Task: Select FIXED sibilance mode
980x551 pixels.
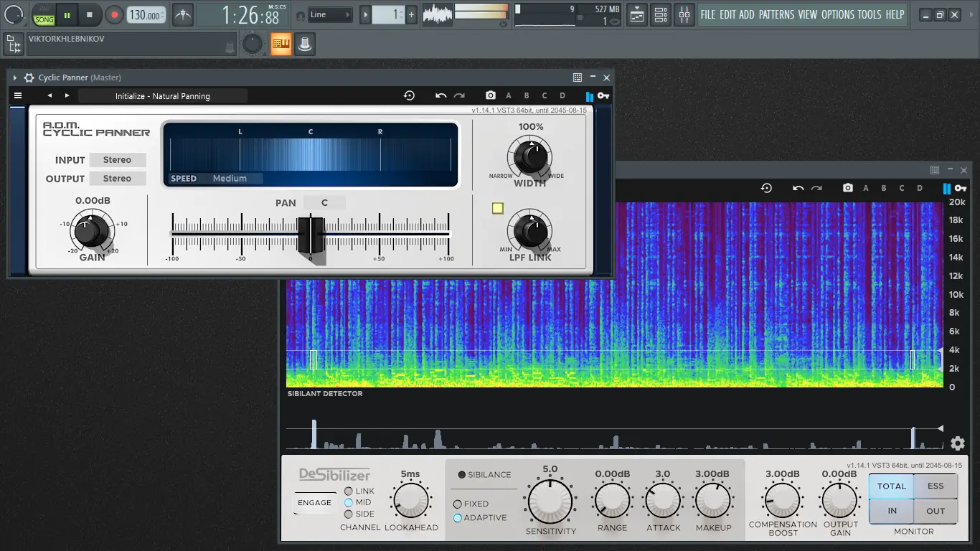Action: [457, 504]
